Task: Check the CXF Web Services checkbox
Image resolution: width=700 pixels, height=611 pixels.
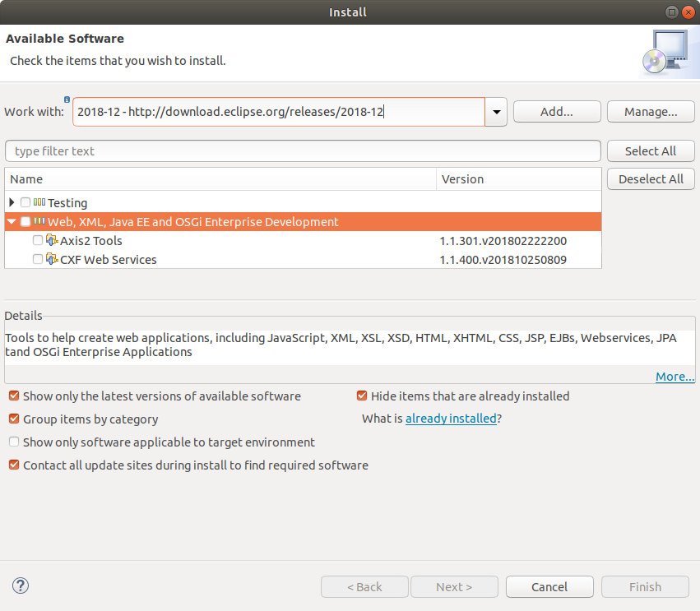Action: pyautogui.click(x=38, y=259)
